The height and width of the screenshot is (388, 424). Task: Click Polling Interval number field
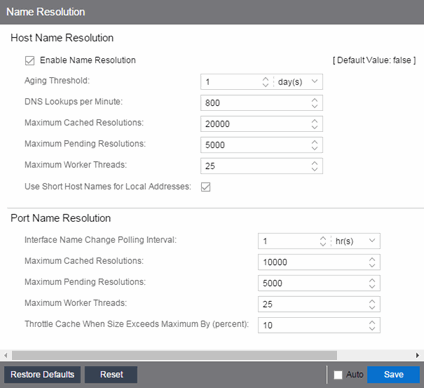(289, 241)
